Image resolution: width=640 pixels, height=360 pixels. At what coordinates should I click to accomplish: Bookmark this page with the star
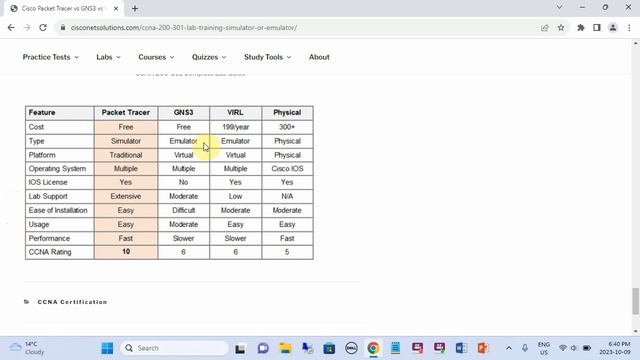coord(561,28)
